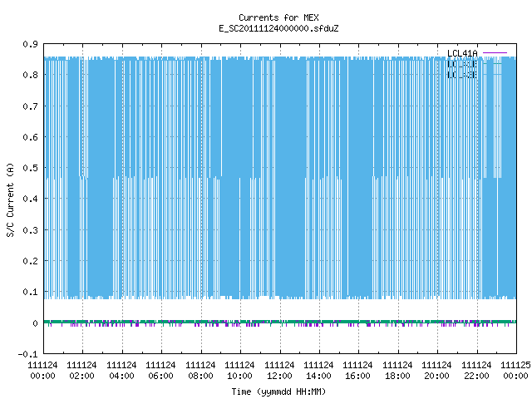Click the 'Time (yymmdd HH:MM)' x-axis label
The width and height of the screenshot is (532, 399).
click(x=278, y=392)
